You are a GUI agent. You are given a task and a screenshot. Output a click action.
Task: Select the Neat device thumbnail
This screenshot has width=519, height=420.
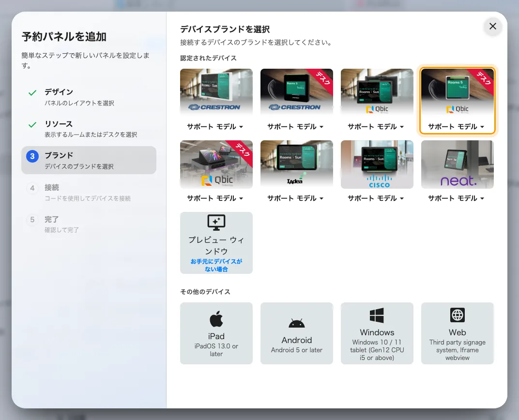click(x=458, y=165)
